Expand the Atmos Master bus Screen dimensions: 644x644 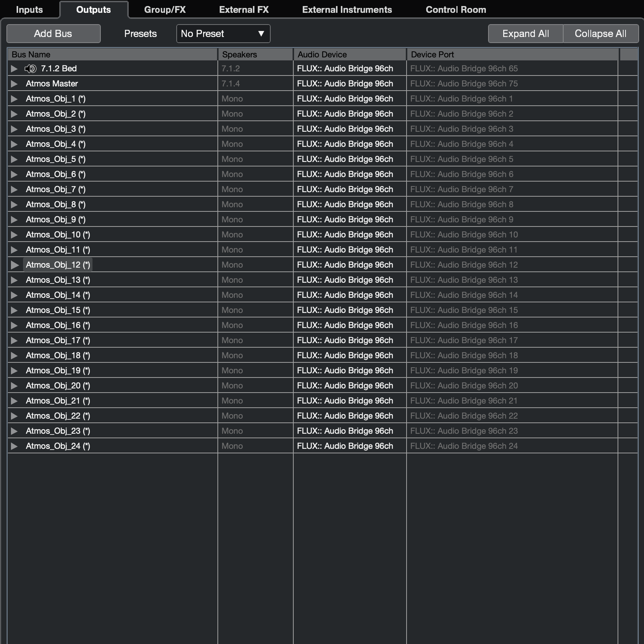coord(14,84)
